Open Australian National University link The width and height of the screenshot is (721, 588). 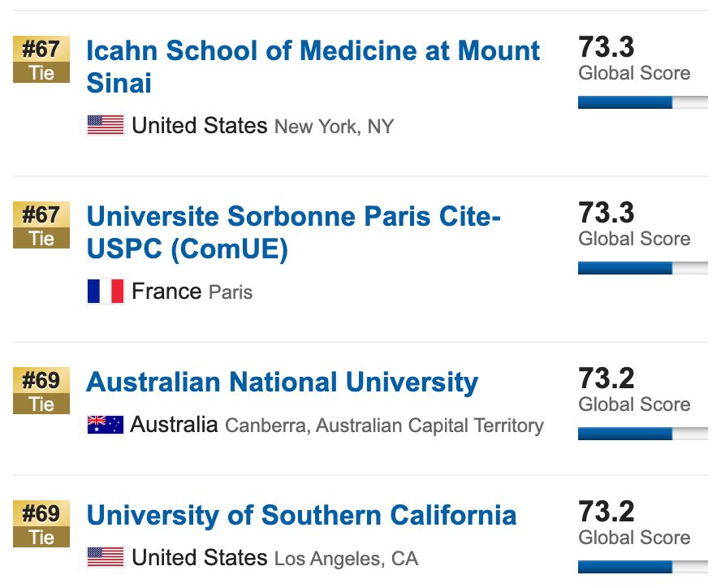click(282, 383)
